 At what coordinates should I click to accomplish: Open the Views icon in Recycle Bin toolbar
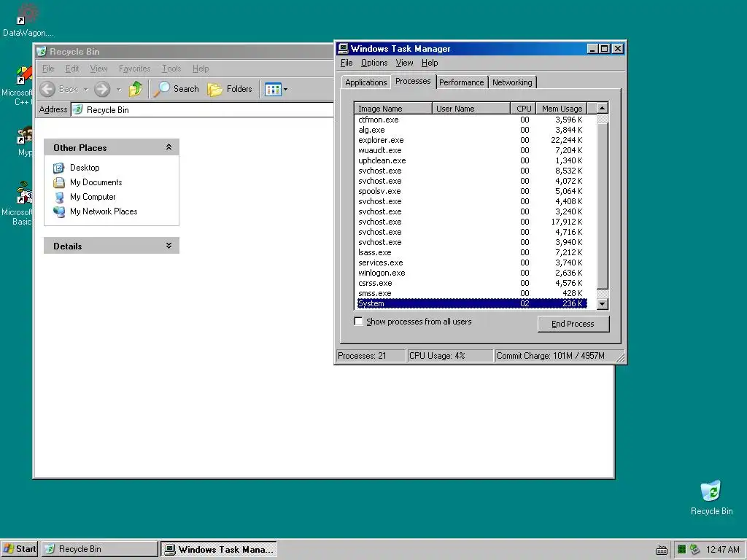273,90
